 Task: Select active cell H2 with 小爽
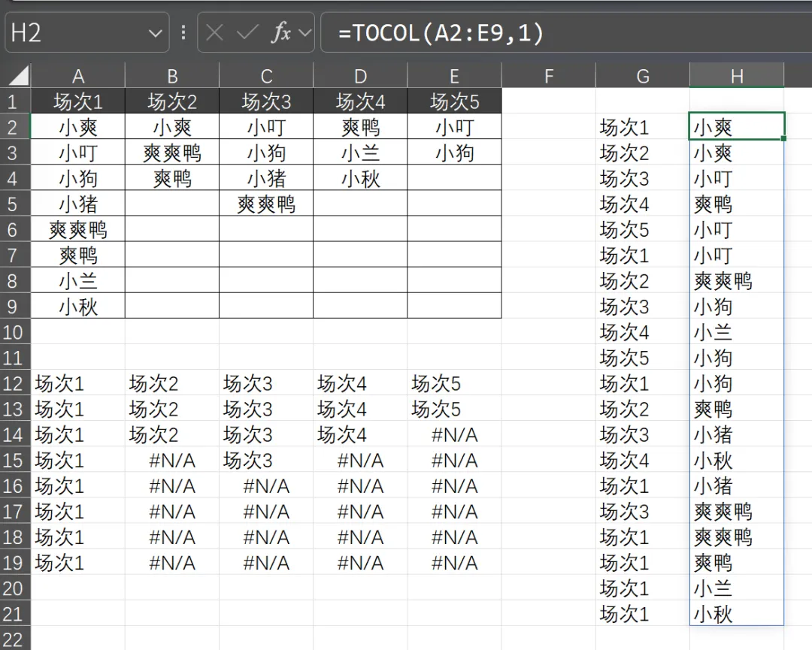737,126
